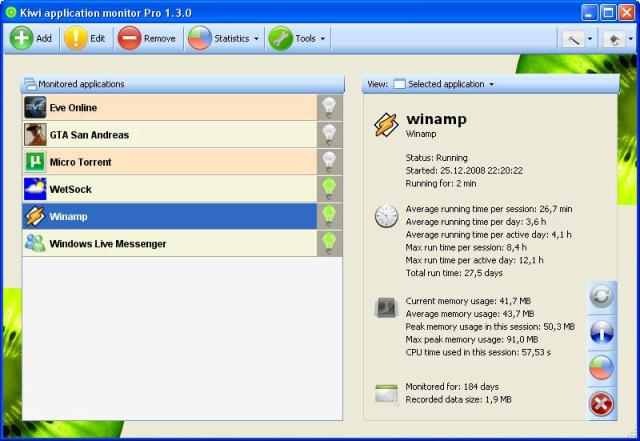Select Micro Torrent in monitored list
This screenshot has width=640, height=441.
[170, 162]
